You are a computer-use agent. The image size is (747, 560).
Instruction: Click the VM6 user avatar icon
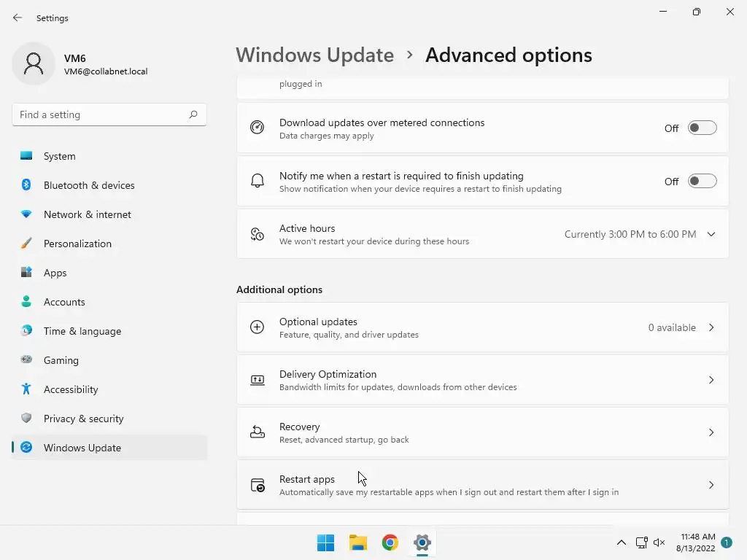tap(34, 63)
